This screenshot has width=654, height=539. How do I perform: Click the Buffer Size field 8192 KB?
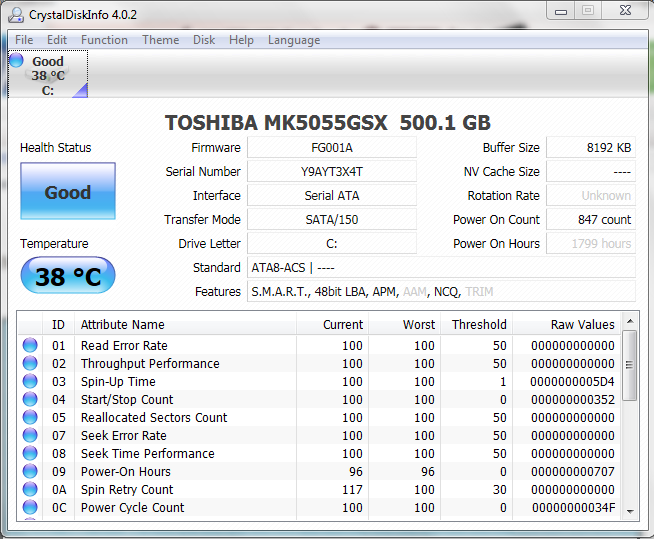[x=591, y=148]
